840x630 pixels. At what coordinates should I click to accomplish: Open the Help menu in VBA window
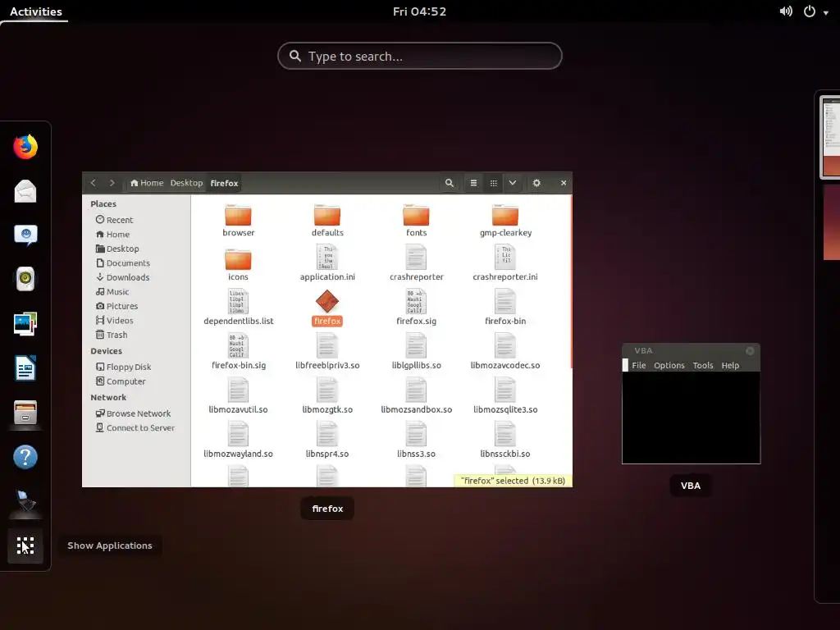pos(730,365)
